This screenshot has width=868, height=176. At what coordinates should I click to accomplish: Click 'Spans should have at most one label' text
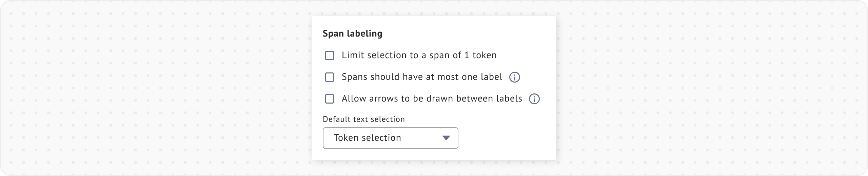[422, 77]
